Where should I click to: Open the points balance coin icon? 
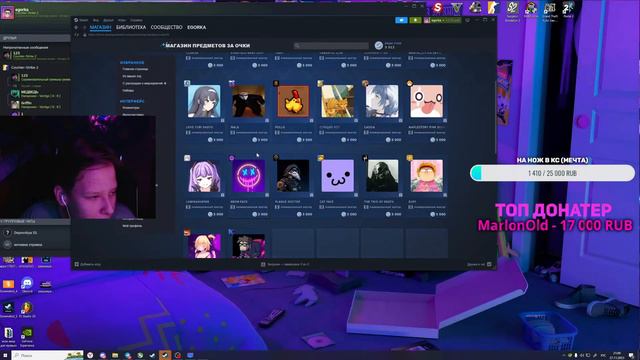pyautogui.click(x=379, y=45)
